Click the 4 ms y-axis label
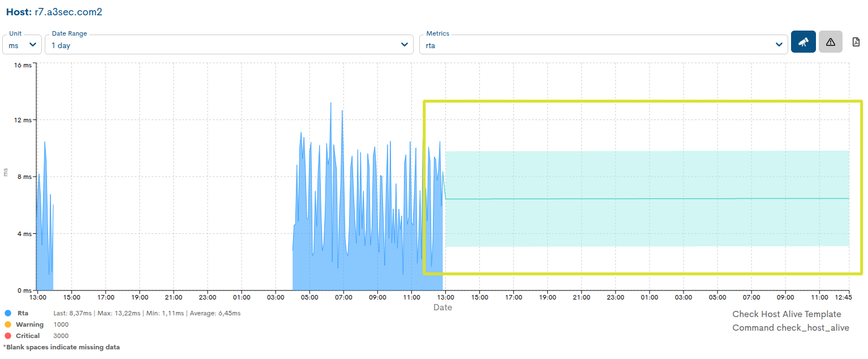868x359 pixels. pos(24,233)
